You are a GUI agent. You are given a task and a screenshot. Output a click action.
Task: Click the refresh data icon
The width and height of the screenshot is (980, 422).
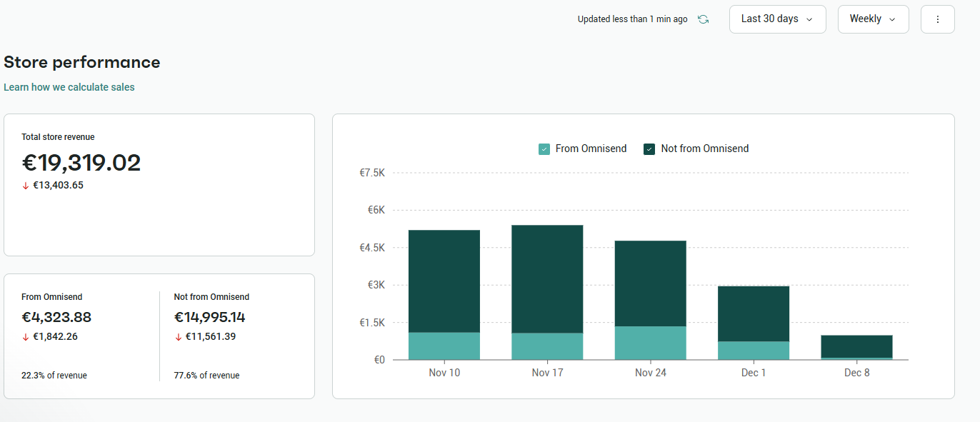[703, 19]
